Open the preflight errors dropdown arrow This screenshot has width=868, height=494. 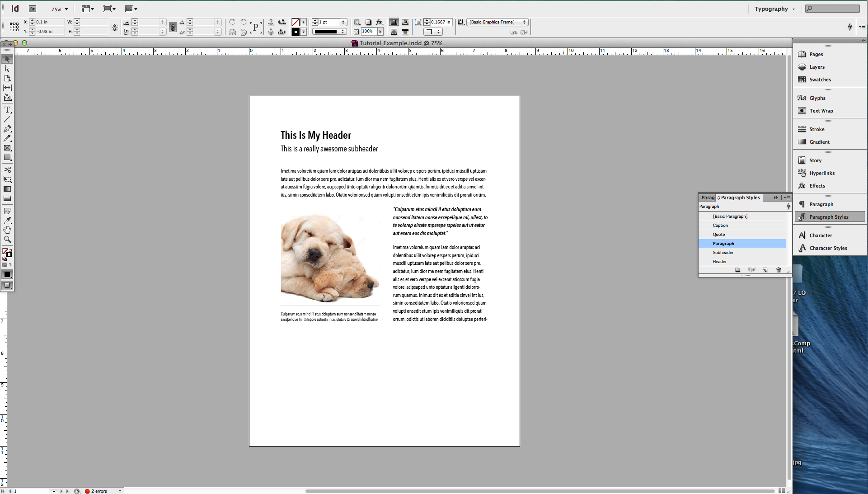120,491
